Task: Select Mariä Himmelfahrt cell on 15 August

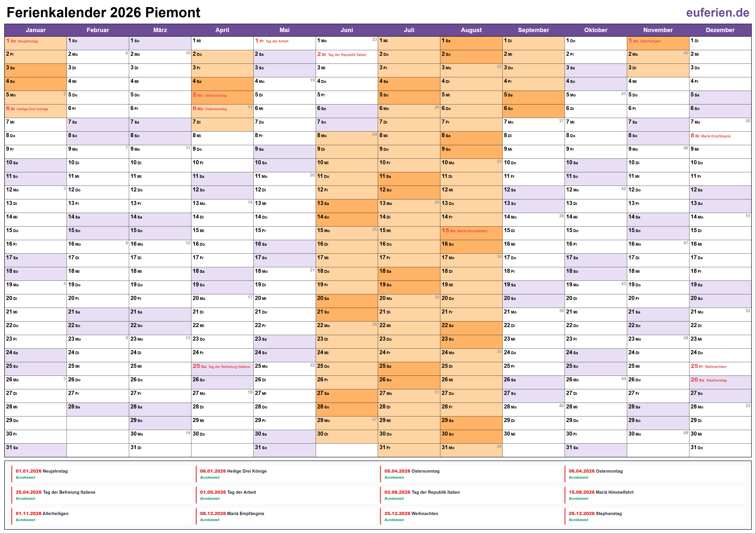Action: pos(471,231)
